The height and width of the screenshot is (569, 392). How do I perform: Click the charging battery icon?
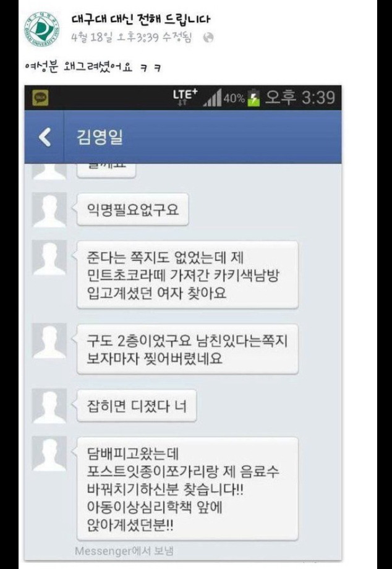pyautogui.click(x=254, y=98)
